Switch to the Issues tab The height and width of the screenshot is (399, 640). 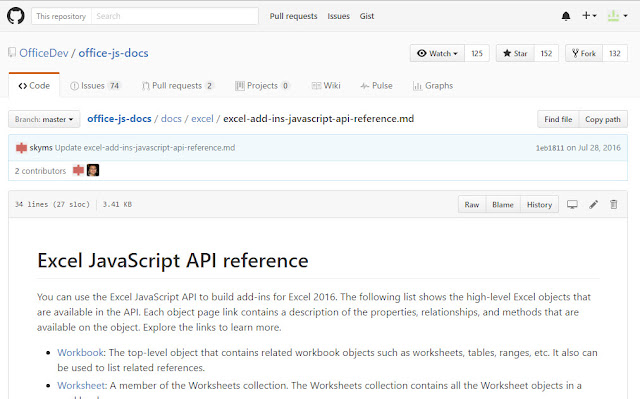95,86
